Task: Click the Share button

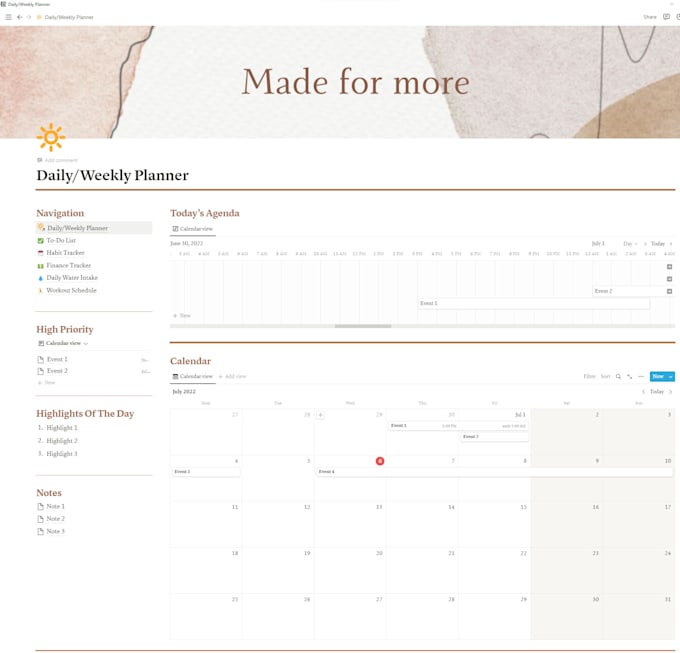Action: [649, 17]
